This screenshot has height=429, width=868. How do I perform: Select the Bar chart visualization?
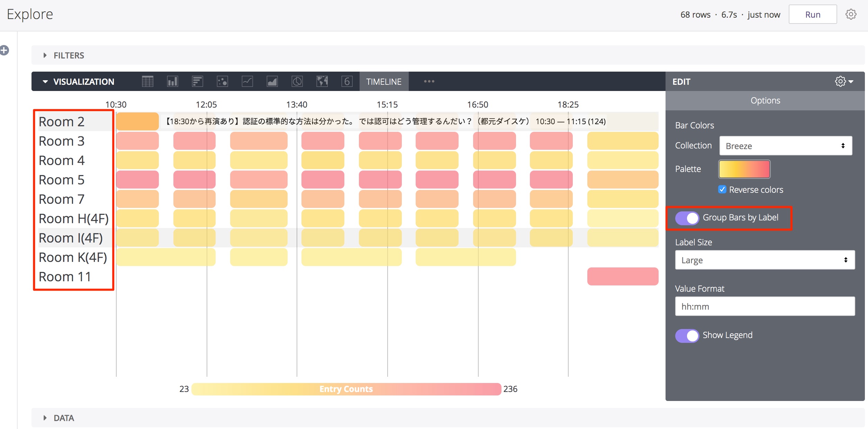pos(197,81)
